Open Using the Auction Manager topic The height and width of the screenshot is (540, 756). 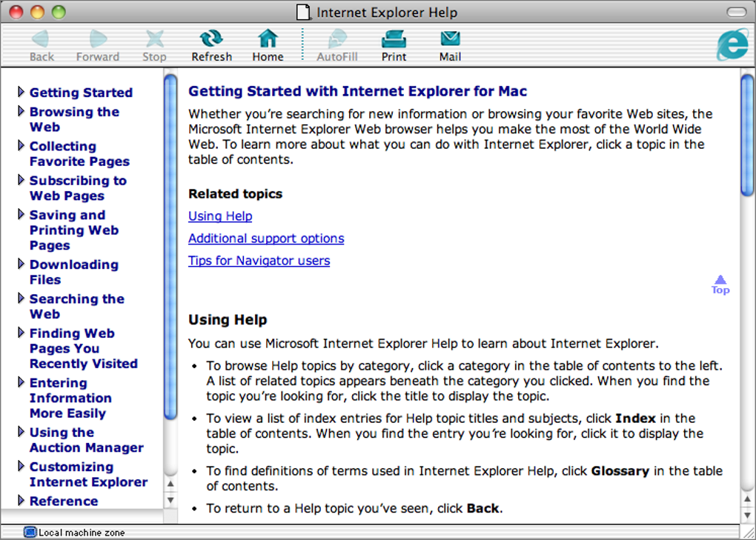pyautogui.click(x=87, y=439)
